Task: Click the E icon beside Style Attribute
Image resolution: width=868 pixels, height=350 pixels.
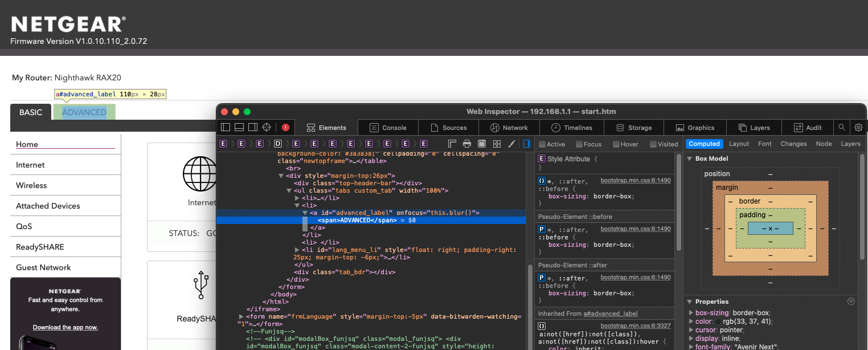Action: (x=542, y=159)
